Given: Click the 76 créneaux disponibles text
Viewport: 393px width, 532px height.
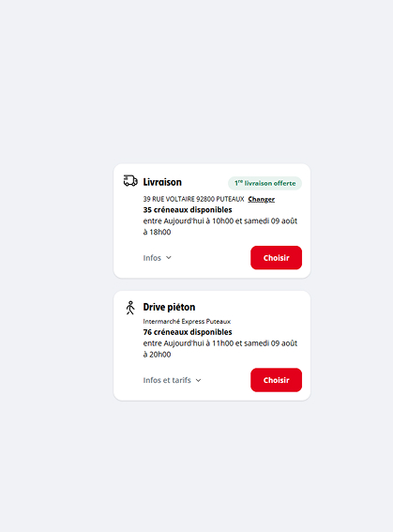Looking at the screenshot, I should [188, 332].
